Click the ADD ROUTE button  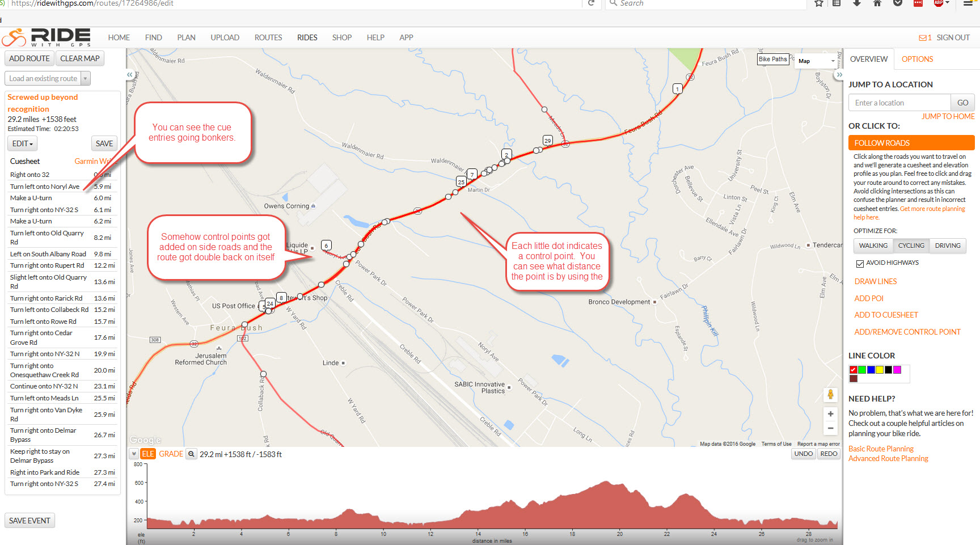click(x=29, y=58)
